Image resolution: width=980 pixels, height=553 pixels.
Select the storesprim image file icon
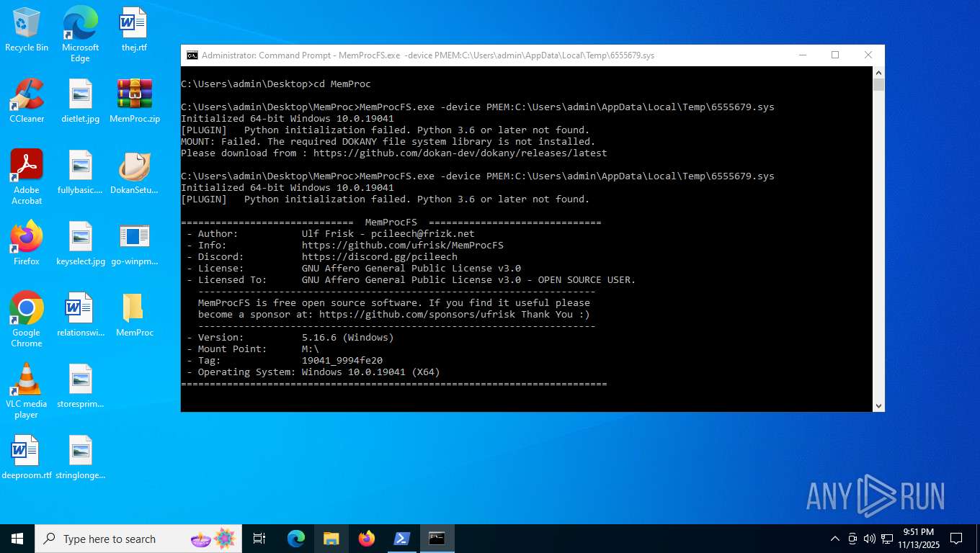click(80, 387)
